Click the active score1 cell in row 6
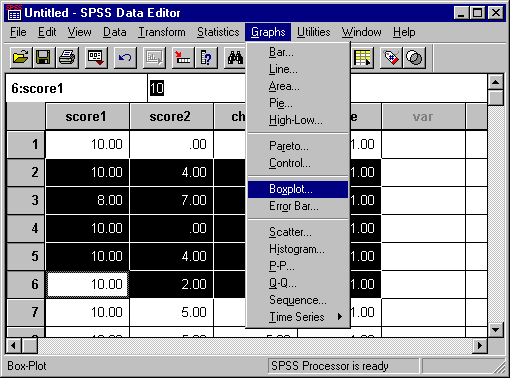This screenshot has width=510, height=378. pos(87,284)
